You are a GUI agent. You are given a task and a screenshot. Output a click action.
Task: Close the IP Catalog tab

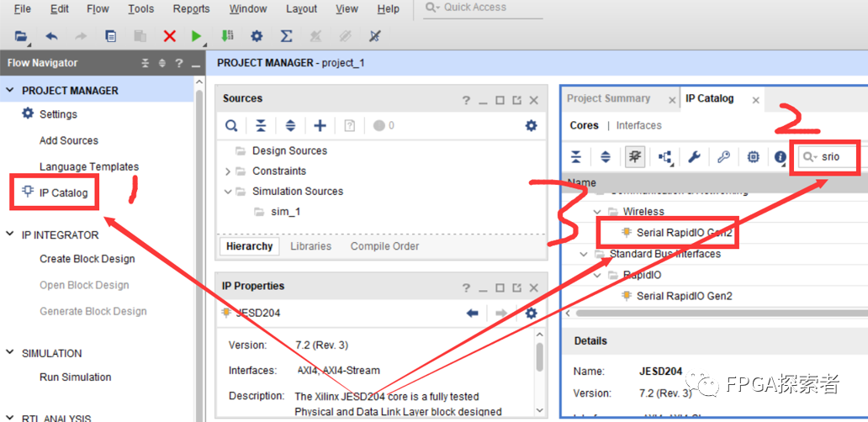pos(755,100)
